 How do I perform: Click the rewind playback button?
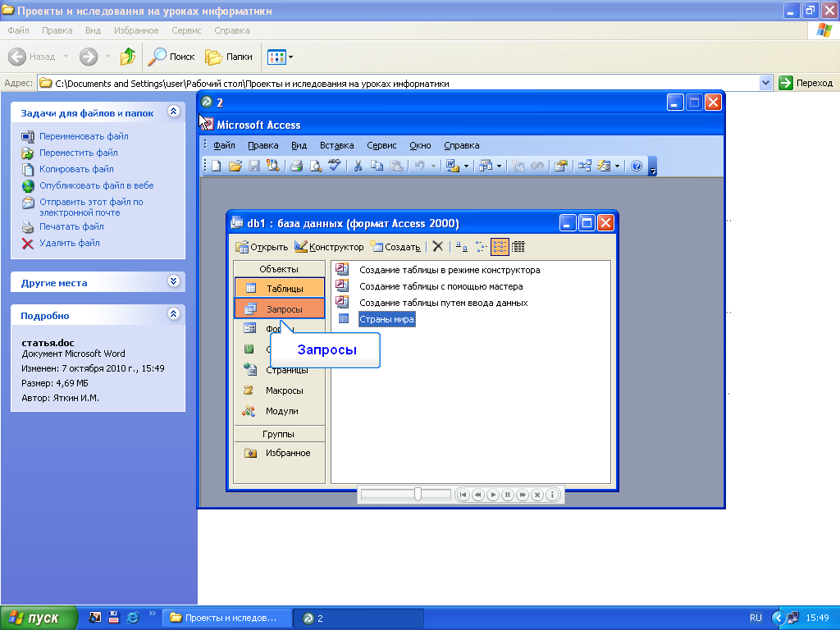click(478, 495)
